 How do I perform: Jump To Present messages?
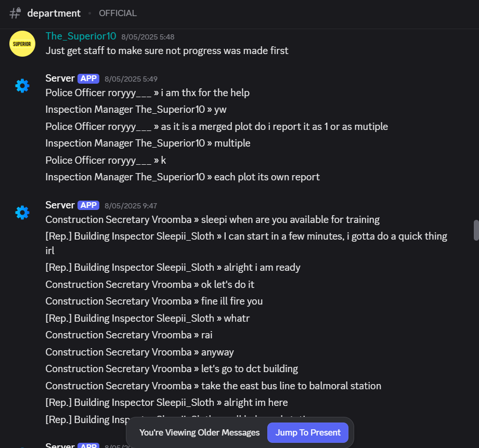pos(307,432)
